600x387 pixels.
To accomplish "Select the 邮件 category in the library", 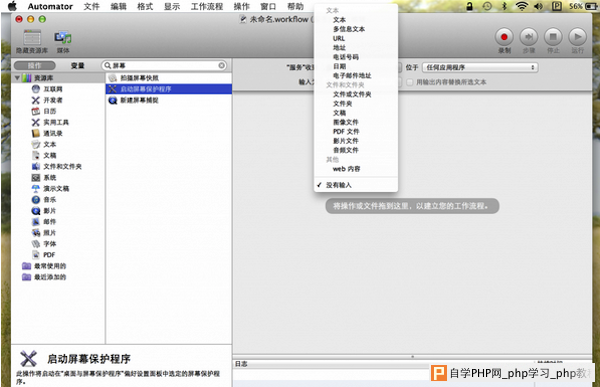I will click(x=49, y=222).
